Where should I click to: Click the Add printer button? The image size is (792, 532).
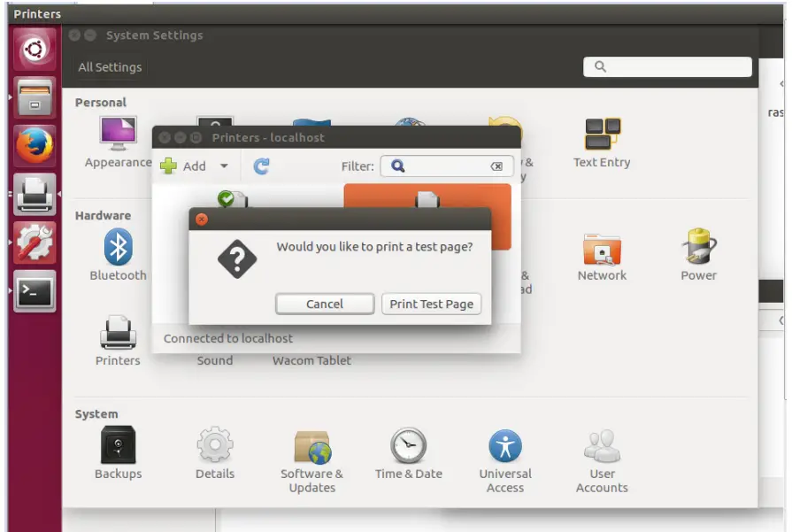click(183, 166)
